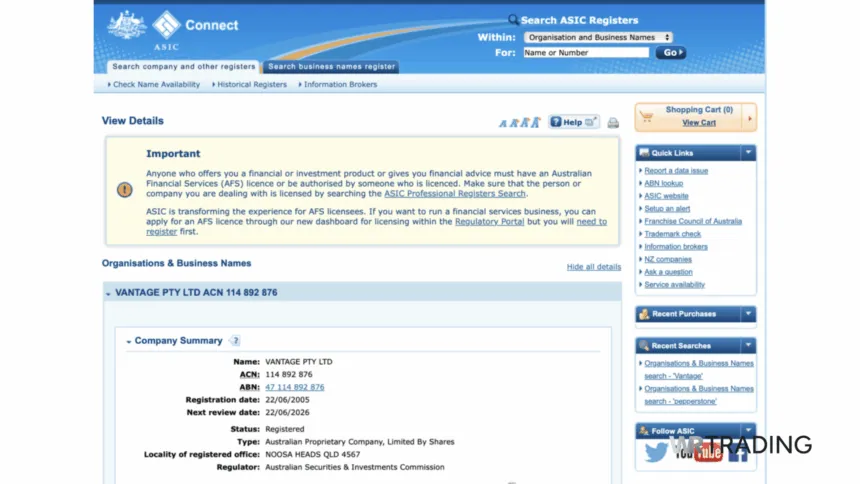Click the View Cart link
This screenshot has width=860, height=484.
[699, 123]
